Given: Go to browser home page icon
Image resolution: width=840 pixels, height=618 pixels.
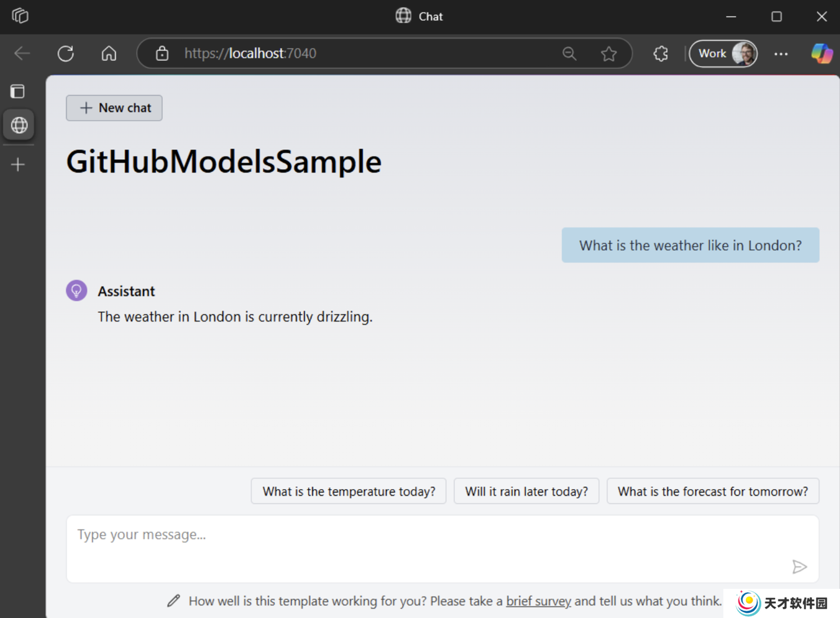Looking at the screenshot, I should pyautogui.click(x=109, y=54).
